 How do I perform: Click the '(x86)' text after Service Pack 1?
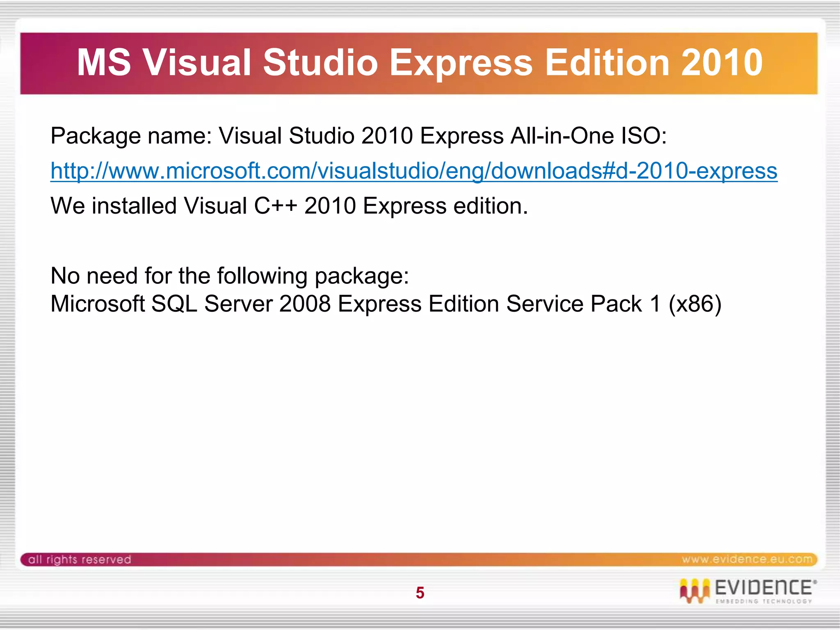click(x=694, y=304)
